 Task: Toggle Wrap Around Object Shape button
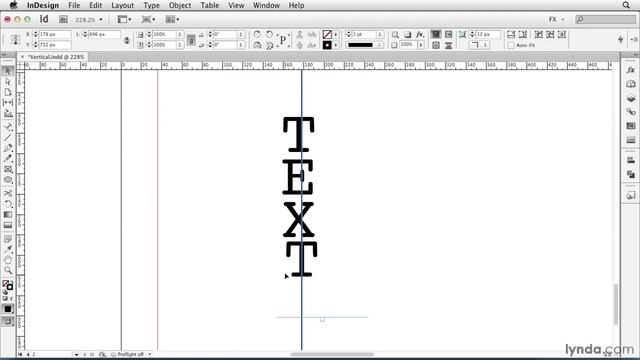(436, 45)
